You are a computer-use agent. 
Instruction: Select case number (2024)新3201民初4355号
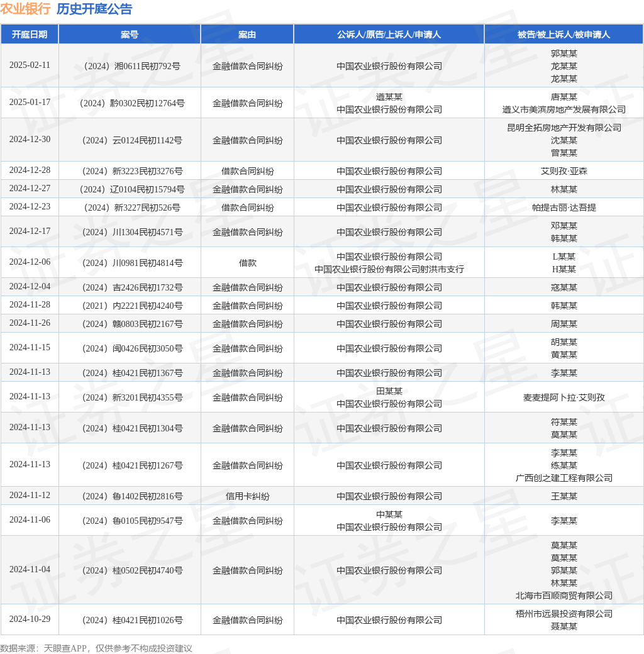click(132, 398)
